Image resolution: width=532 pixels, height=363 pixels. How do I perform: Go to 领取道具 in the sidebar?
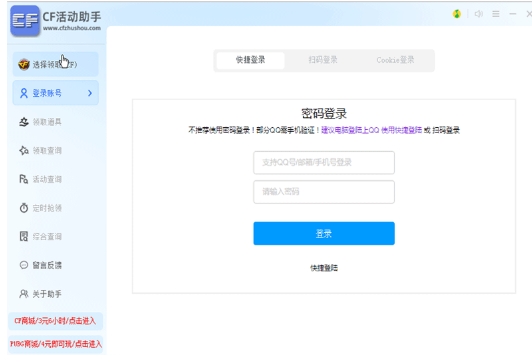pyautogui.click(x=41, y=122)
